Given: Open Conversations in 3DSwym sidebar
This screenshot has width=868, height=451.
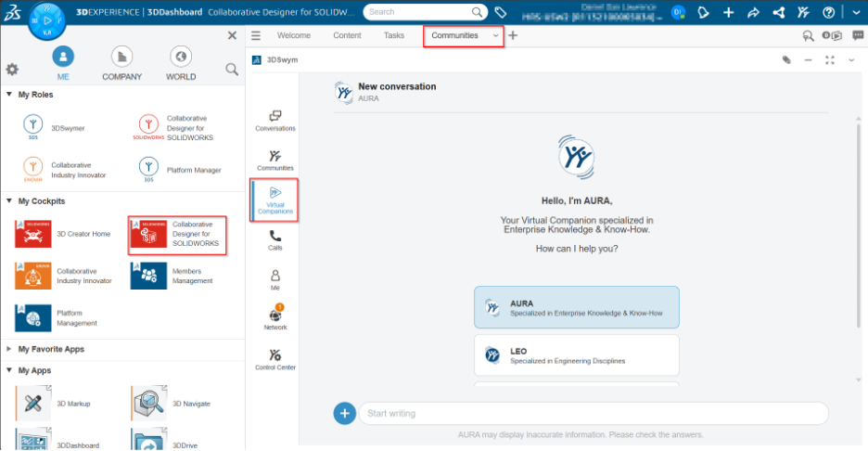Looking at the screenshot, I should click(x=275, y=121).
